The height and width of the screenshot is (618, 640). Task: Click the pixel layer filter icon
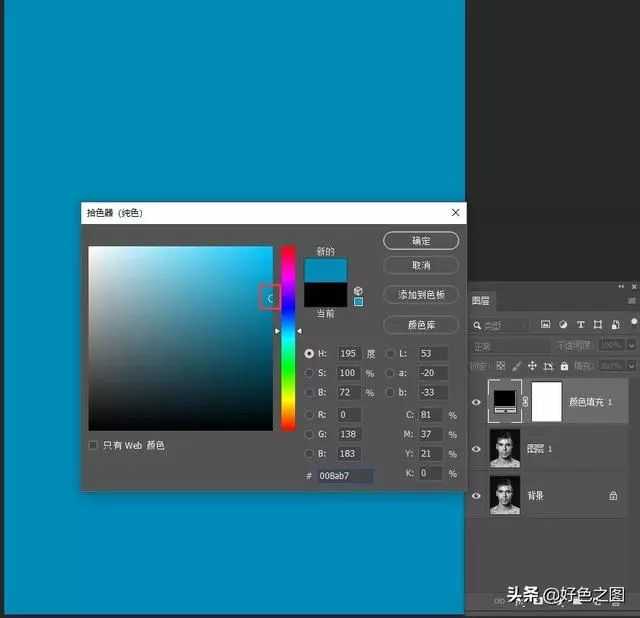click(x=545, y=325)
